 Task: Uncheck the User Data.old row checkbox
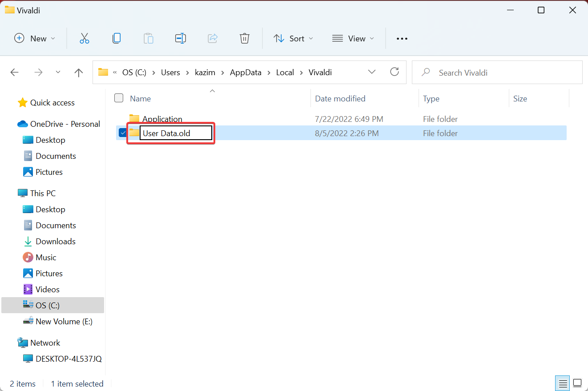[x=123, y=133]
